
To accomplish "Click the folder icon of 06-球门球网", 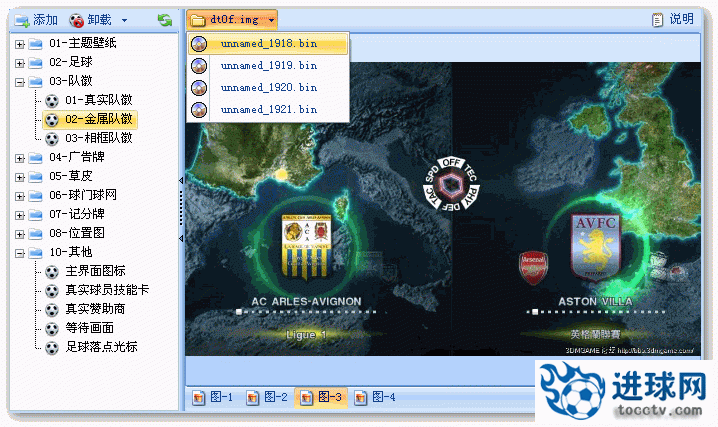I will [x=36, y=196].
